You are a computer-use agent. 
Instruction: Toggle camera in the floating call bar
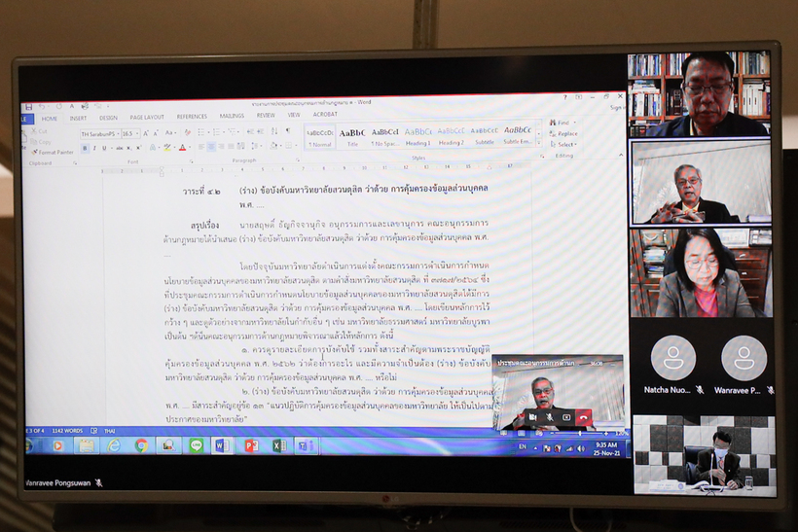(x=532, y=417)
